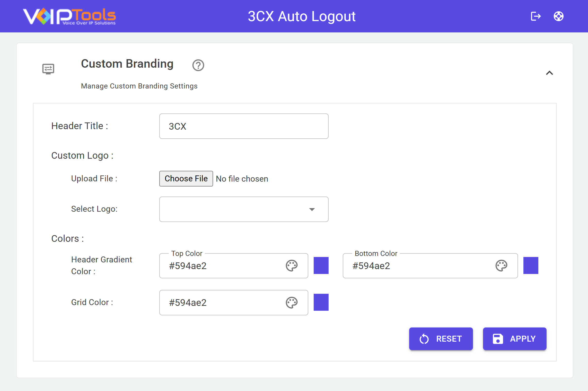Click the Top Color swatch square
The width and height of the screenshot is (588, 391).
[x=321, y=265]
